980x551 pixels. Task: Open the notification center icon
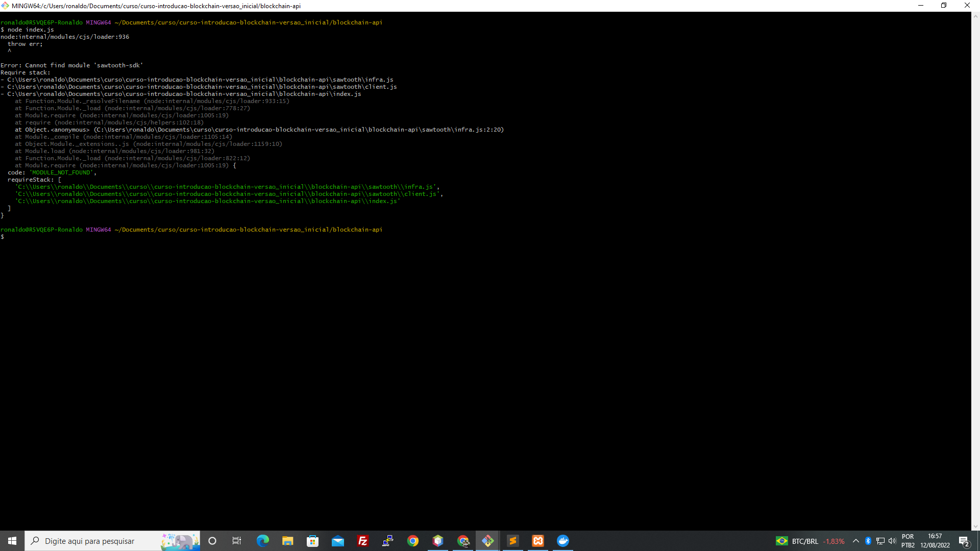click(964, 541)
